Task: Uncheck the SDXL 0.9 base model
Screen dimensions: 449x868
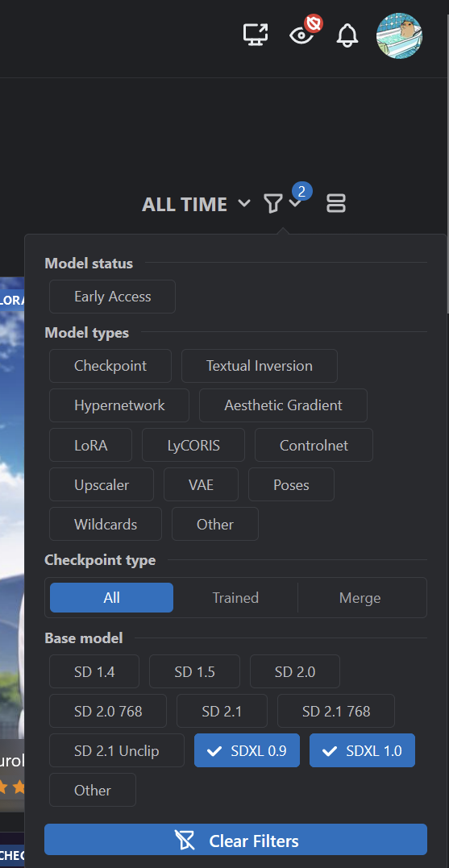Action: pos(247,750)
